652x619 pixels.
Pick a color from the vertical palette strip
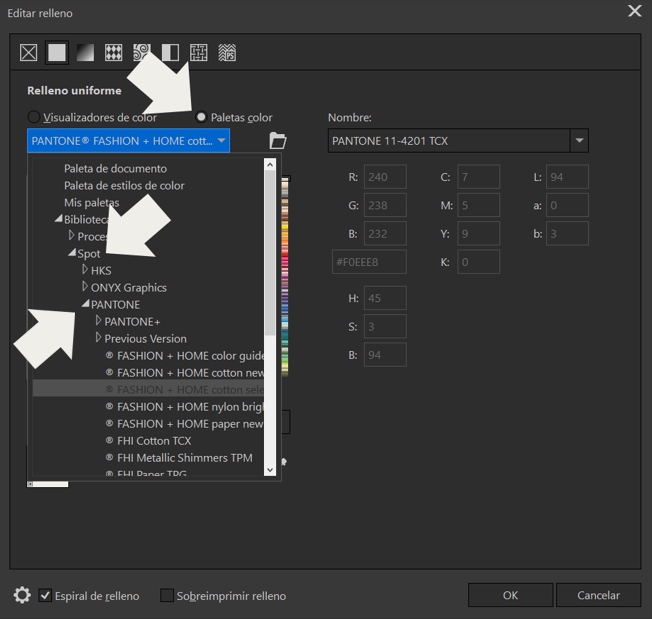(285, 276)
